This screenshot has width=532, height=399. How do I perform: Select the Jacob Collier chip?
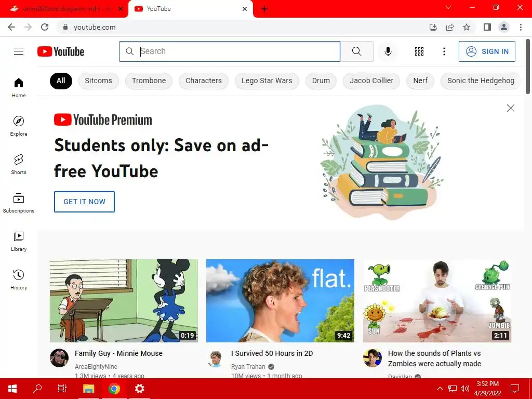(371, 81)
